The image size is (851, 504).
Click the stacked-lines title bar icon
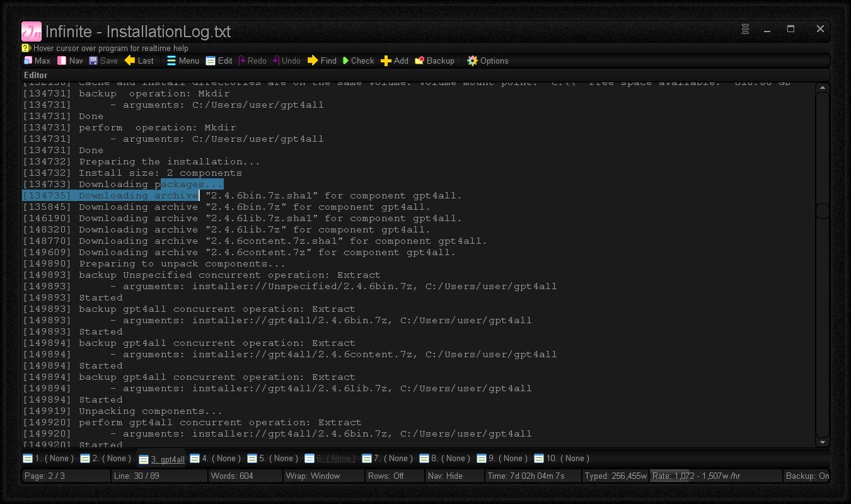tap(745, 29)
